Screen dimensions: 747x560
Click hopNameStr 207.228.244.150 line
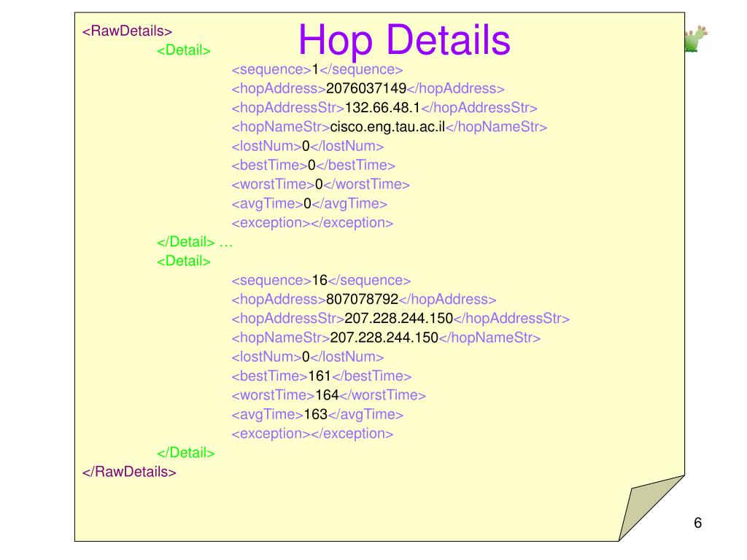click(387, 338)
